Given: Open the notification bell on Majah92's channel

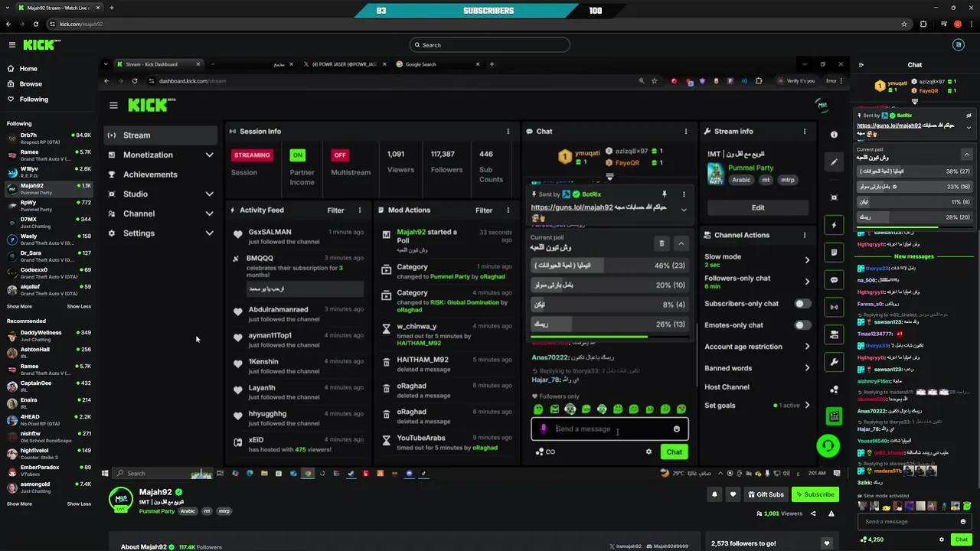Looking at the screenshot, I should 714,494.
